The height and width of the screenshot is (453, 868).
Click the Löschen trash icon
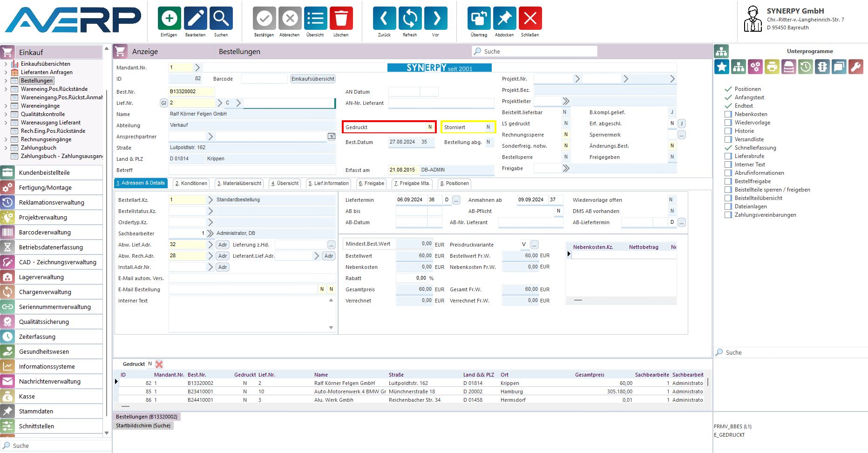[341, 19]
